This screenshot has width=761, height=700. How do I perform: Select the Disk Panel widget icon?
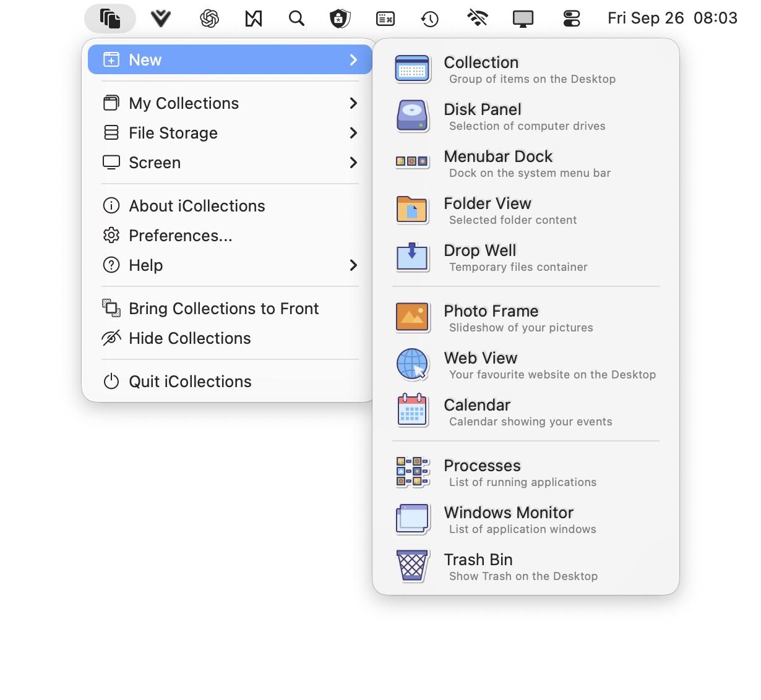click(x=411, y=116)
